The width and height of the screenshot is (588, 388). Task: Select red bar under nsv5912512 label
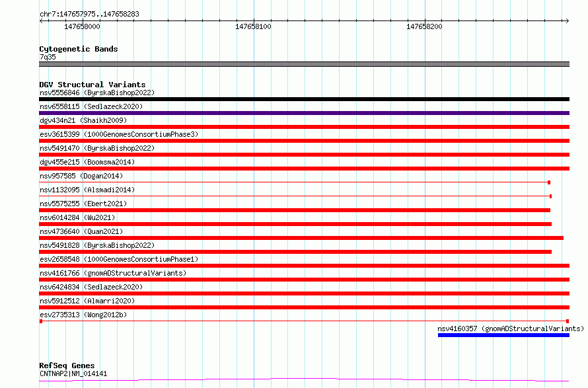304,307
